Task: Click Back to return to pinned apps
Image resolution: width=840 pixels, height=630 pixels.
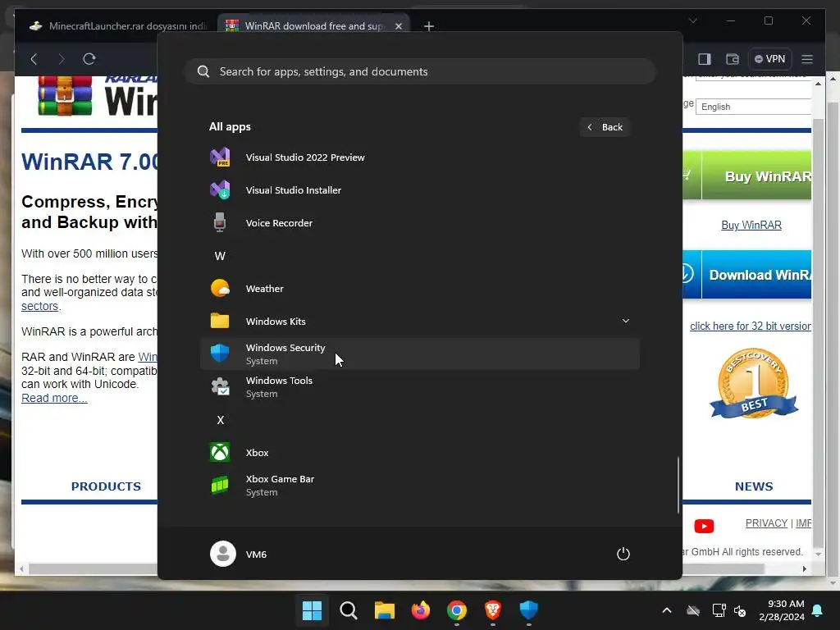Action: 605,127
